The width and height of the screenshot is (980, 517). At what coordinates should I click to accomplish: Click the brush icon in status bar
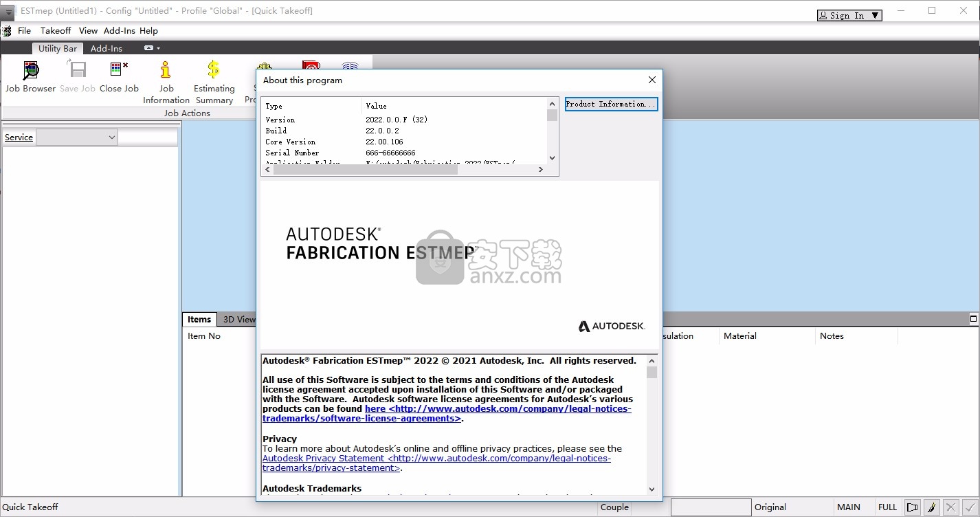click(932, 507)
